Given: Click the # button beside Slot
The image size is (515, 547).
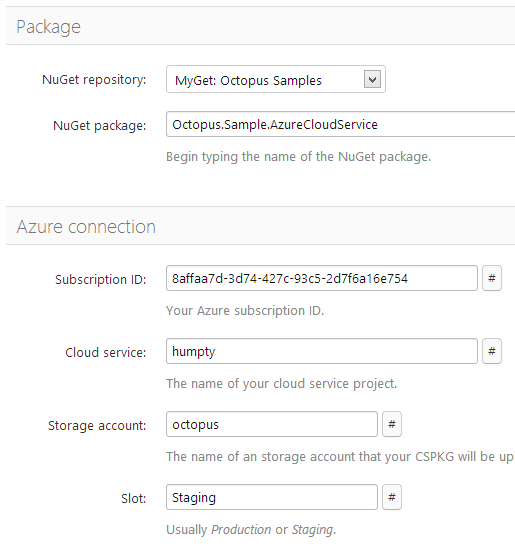Looking at the screenshot, I should tap(392, 497).
